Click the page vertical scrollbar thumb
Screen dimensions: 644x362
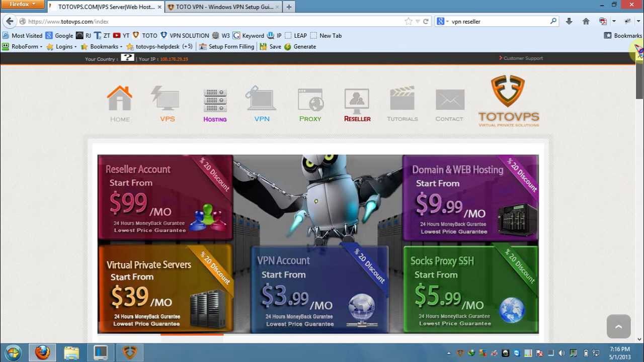[x=639, y=80]
